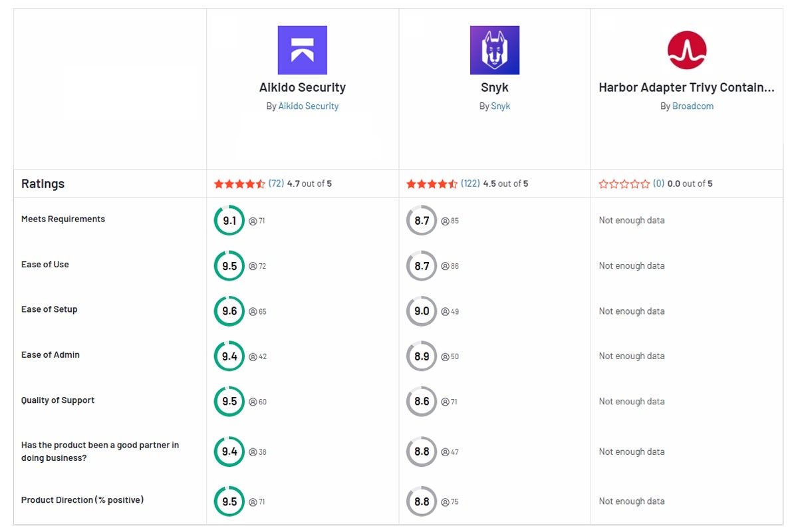Click the Snyk wolf logo icon
This screenshot has width=798, height=532.
pos(494,49)
